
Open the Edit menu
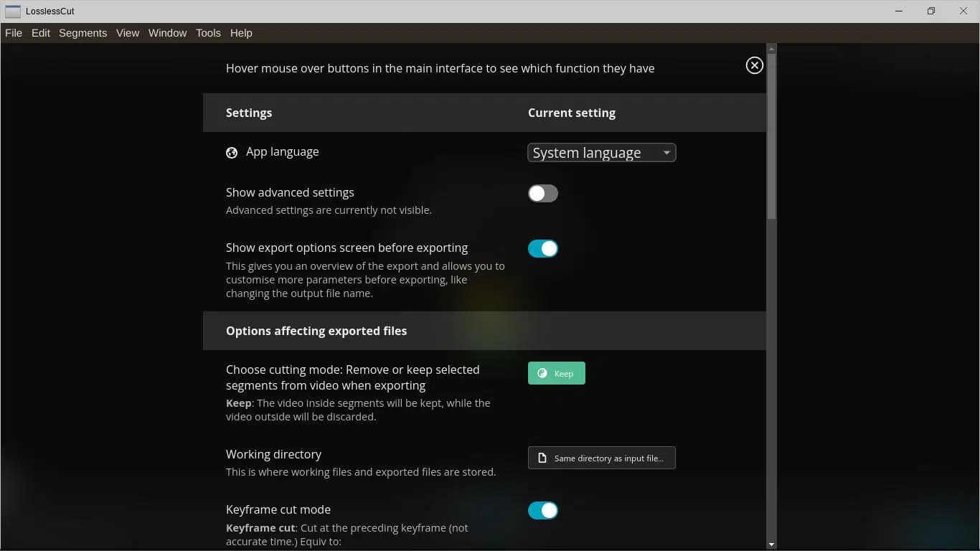pos(41,33)
